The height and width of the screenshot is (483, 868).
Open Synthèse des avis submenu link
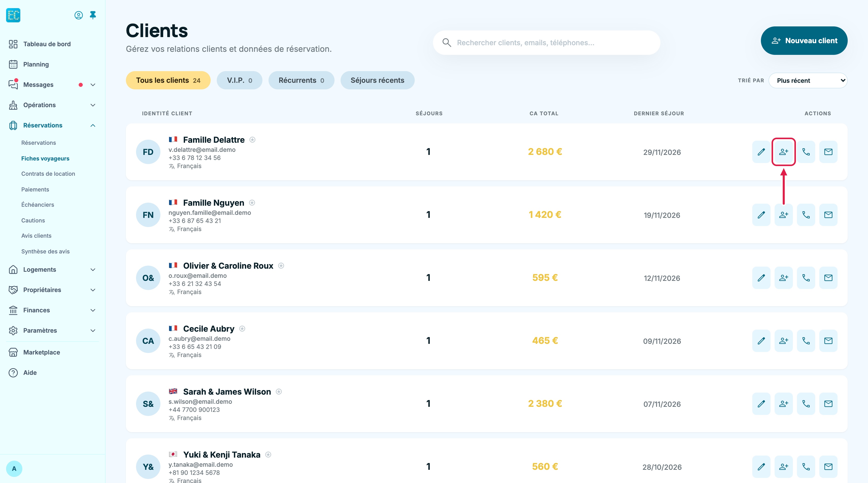[x=45, y=251]
